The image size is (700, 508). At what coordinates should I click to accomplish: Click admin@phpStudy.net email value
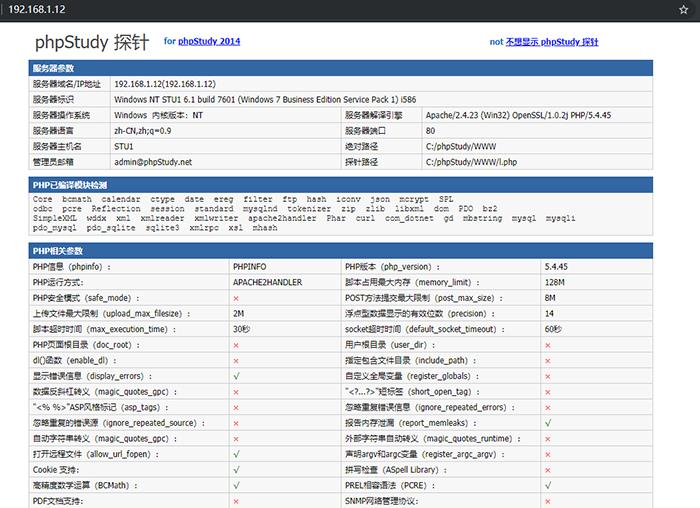point(153,162)
